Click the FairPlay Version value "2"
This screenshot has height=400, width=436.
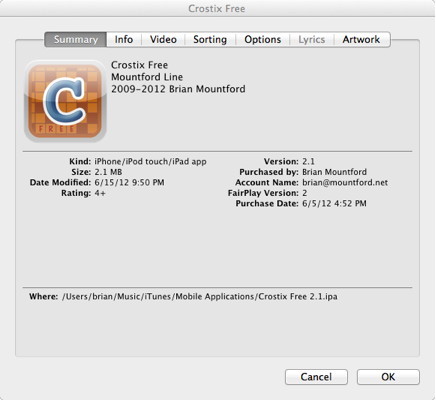pyautogui.click(x=305, y=193)
